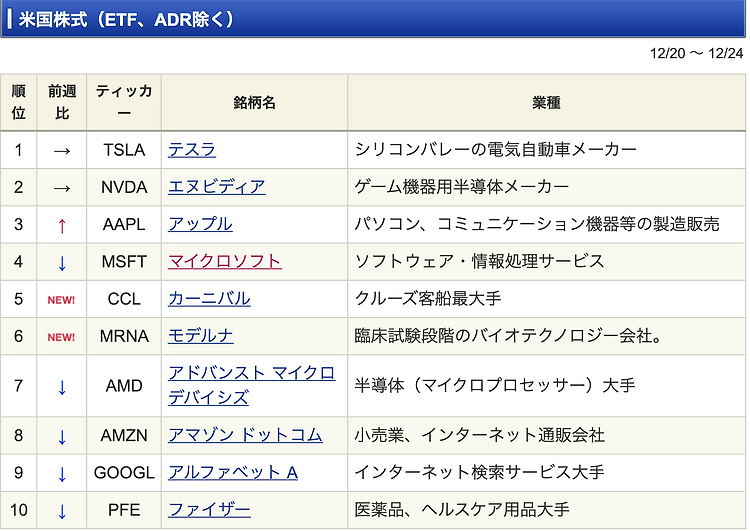
Task: Click the blue down arrow in AMZN row
Action: point(62,436)
